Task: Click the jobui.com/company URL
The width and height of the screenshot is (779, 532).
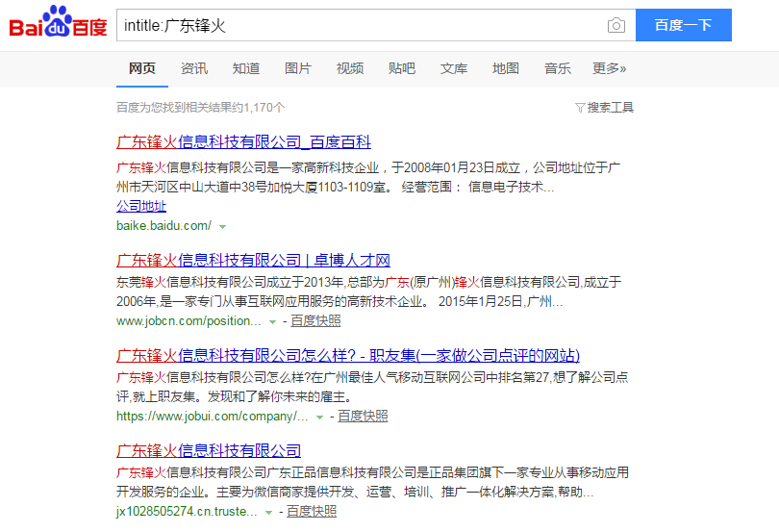Action: [x=213, y=417]
